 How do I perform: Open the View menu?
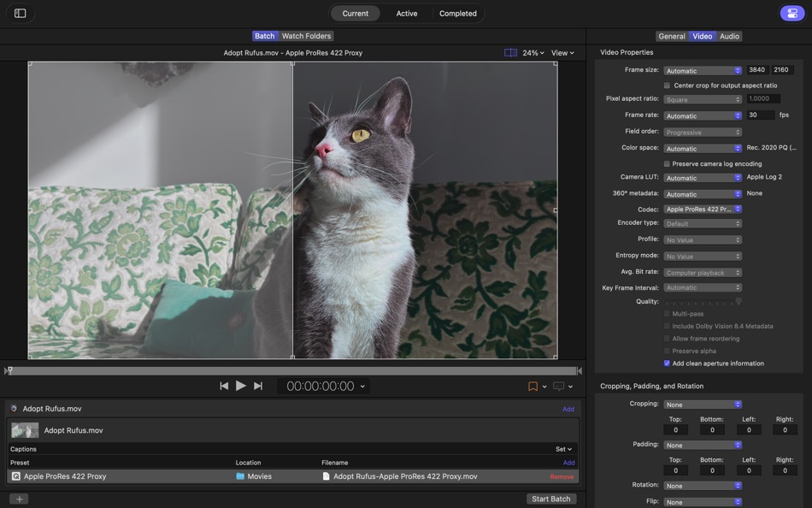pos(562,53)
